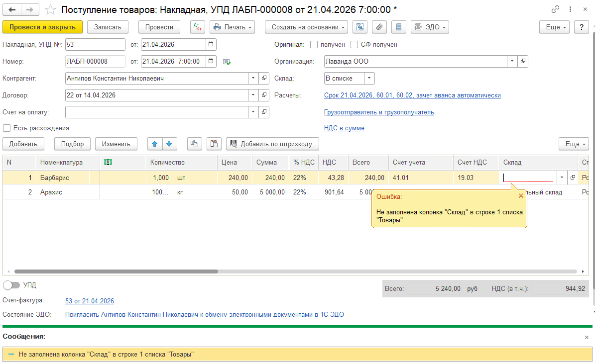Enable Есть расхождения checkbox

(x=6, y=128)
